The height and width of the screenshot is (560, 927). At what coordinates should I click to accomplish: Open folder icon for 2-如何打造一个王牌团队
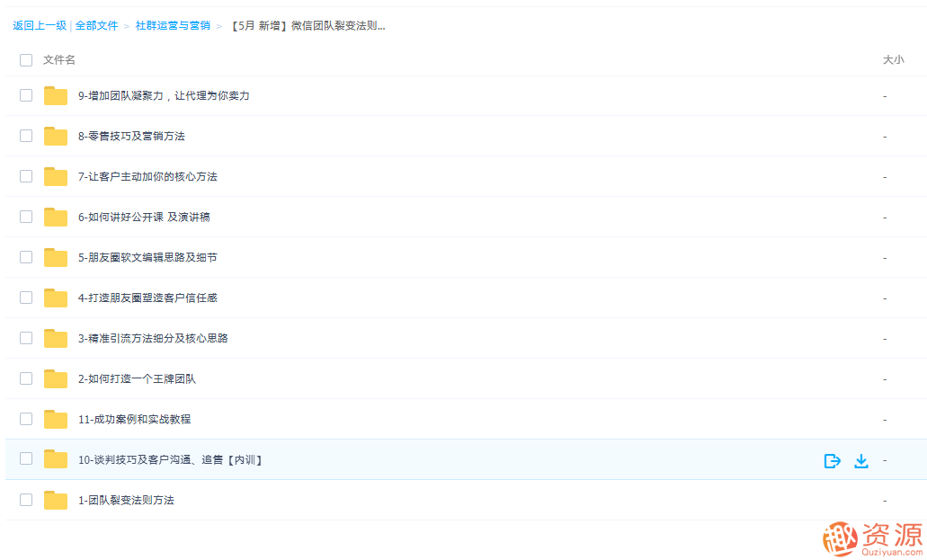(56, 378)
